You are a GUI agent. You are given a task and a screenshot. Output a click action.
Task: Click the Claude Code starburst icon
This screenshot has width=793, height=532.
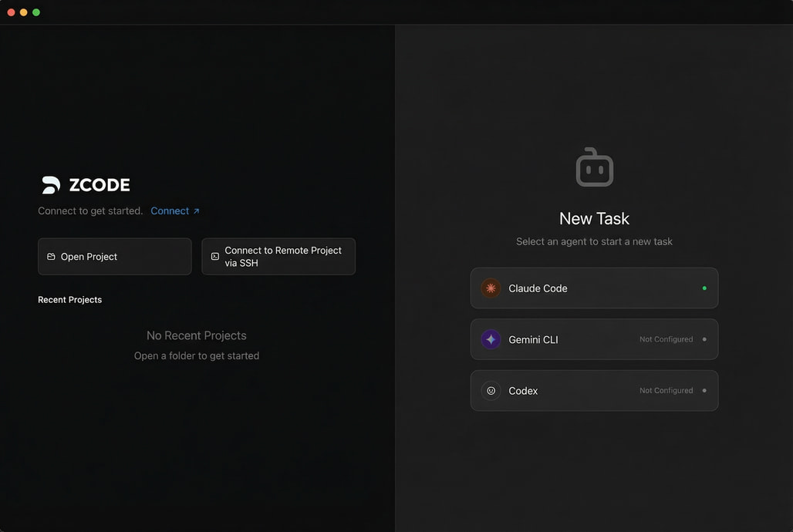[x=491, y=288]
